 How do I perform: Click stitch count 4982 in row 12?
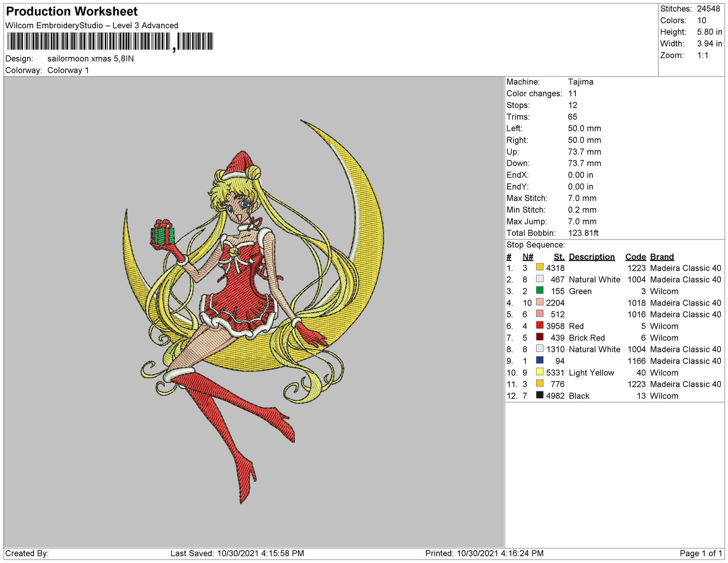click(x=555, y=396)
